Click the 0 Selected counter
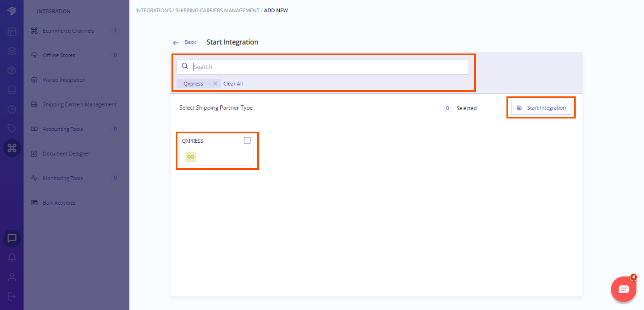The width and height of the screenshot is (644, 310). [459, 108]
